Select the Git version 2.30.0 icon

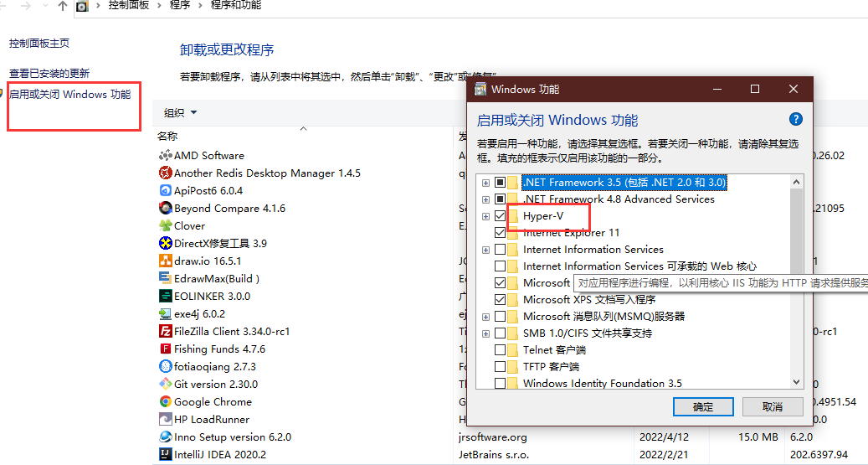point(165,384)
